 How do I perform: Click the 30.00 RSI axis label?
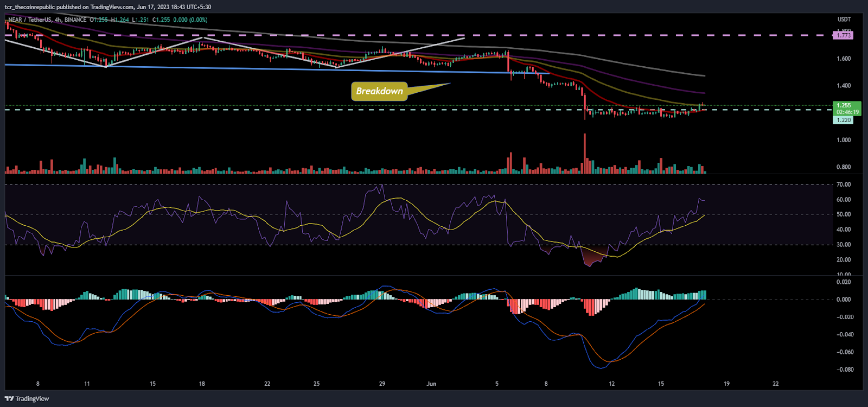pyautogui.click(x=844, y=245)
